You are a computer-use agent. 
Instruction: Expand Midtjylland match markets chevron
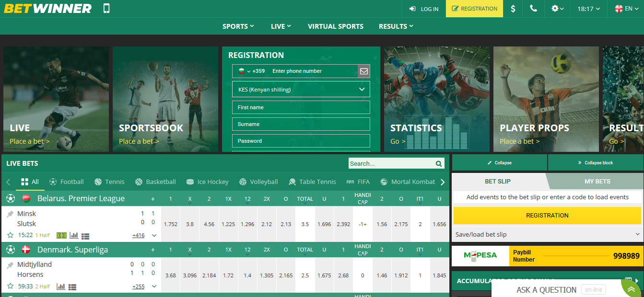pyautogui.click(x=154, y=286)
